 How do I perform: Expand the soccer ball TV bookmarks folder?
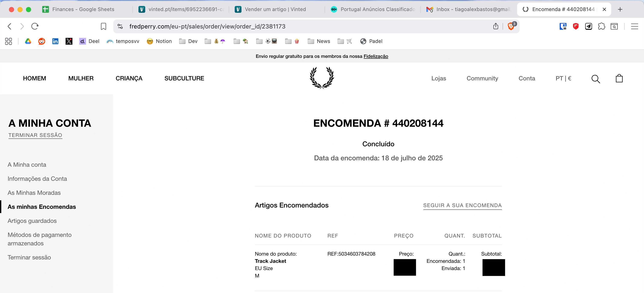point(266,41)
